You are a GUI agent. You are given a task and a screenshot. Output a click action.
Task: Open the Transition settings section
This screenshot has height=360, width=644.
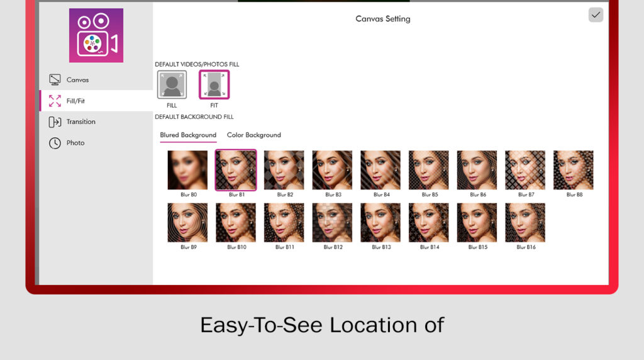tap(80, 121)
